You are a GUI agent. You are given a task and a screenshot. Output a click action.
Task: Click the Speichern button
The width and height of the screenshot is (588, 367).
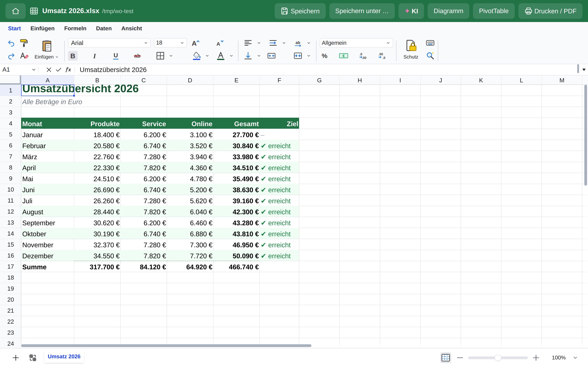pyautogui.click(x=300, y=11)
